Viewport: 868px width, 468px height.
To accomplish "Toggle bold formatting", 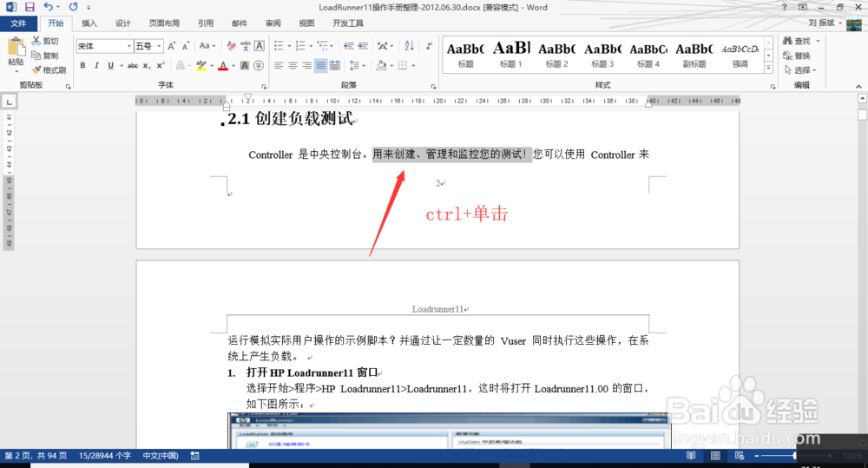I will 82,65.
